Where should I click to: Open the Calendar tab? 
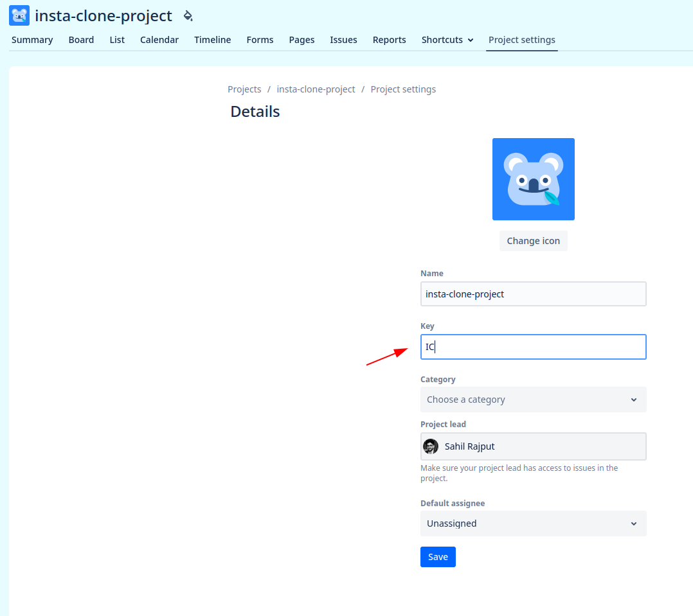click(x=159, y=40)
